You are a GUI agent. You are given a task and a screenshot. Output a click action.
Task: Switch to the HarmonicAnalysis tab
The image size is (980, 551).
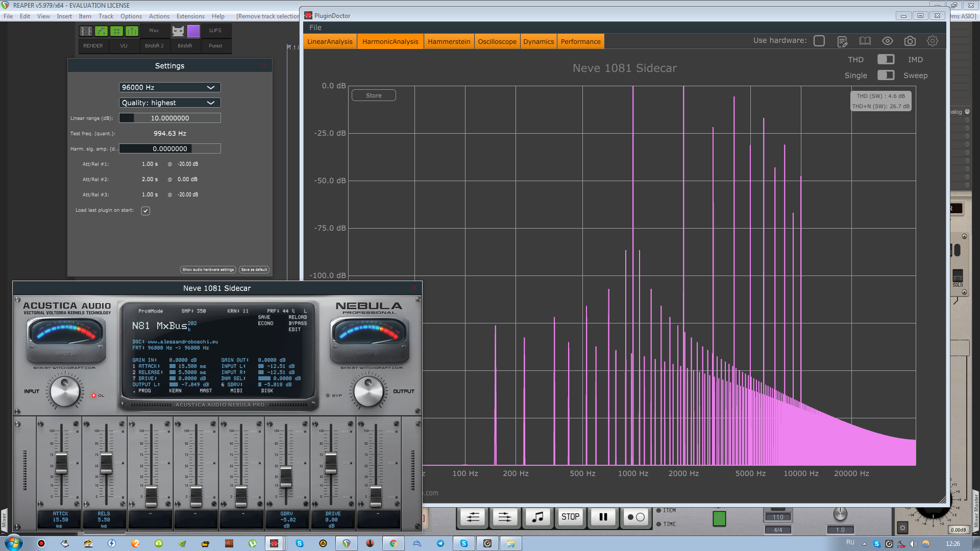click(390, 41)
